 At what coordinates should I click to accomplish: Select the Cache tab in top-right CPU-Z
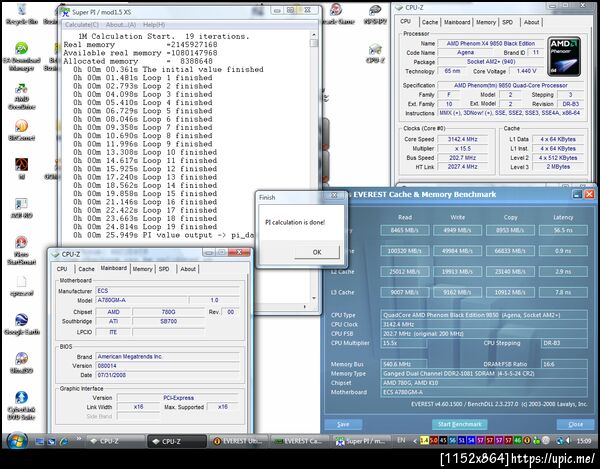point(429,21)
